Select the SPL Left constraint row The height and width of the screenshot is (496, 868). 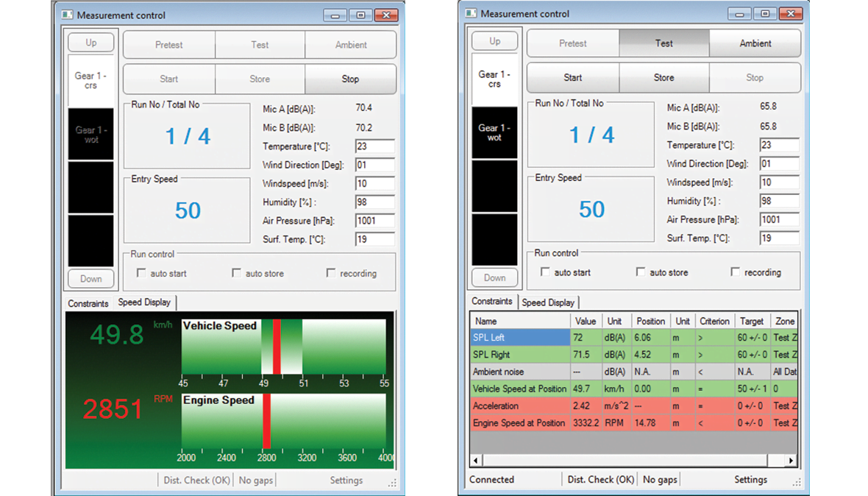pyautogui.click(x=634, y=337)
